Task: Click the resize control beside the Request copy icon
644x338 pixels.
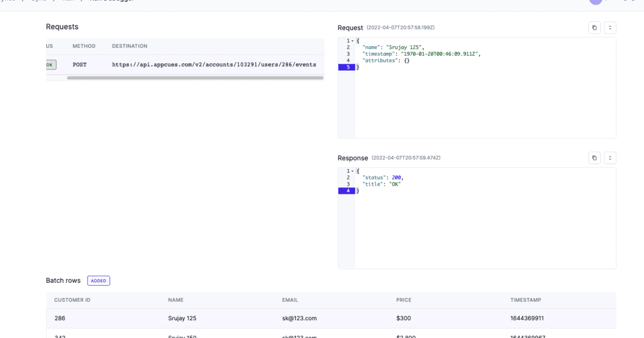Action: 609,27
